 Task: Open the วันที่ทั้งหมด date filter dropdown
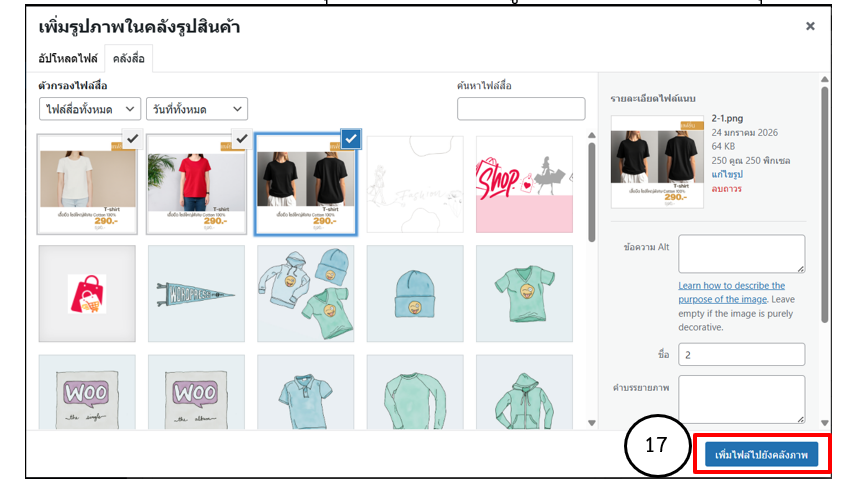click(197, 109)
